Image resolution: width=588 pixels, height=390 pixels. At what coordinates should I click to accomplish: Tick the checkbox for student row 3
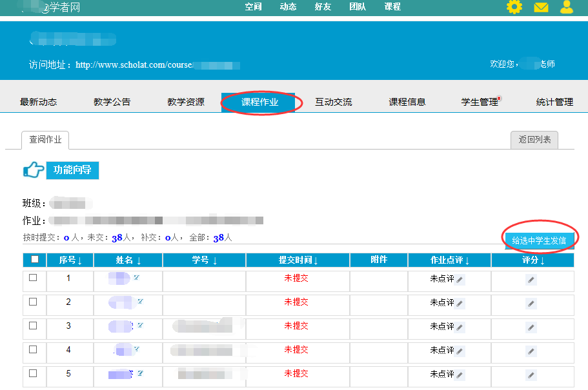coord(33,326)
